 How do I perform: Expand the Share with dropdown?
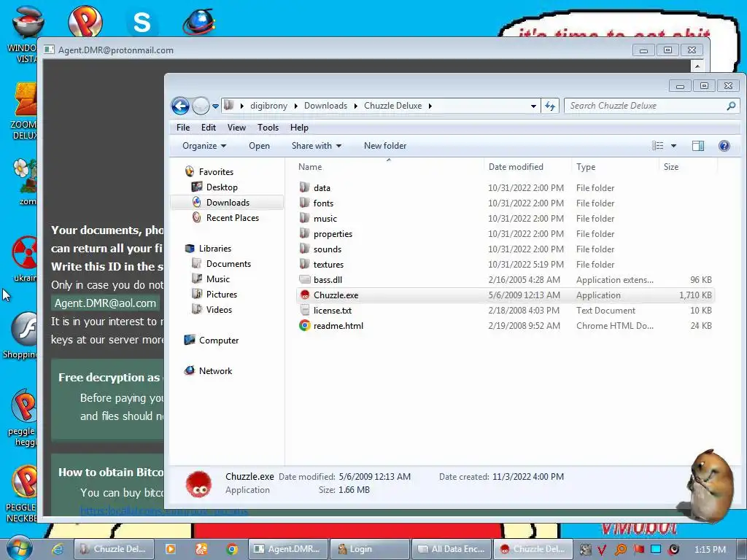point(317,146)
